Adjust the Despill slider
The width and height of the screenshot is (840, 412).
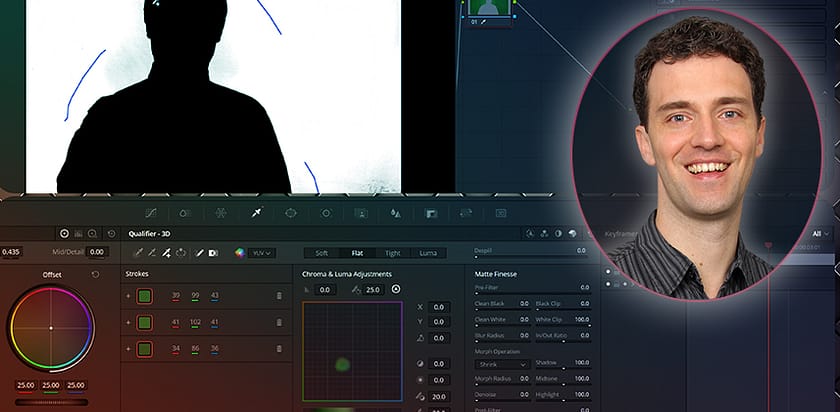530,258
